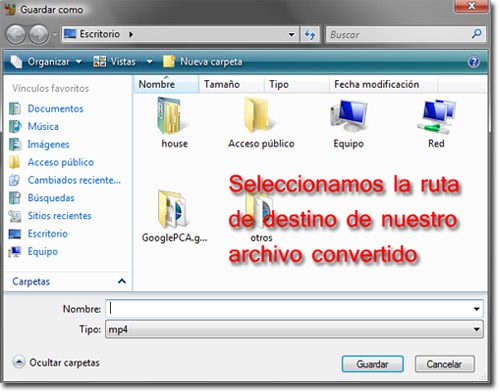Click the Vistas toolbar button

pyautogui.click(x=115, y=62)
